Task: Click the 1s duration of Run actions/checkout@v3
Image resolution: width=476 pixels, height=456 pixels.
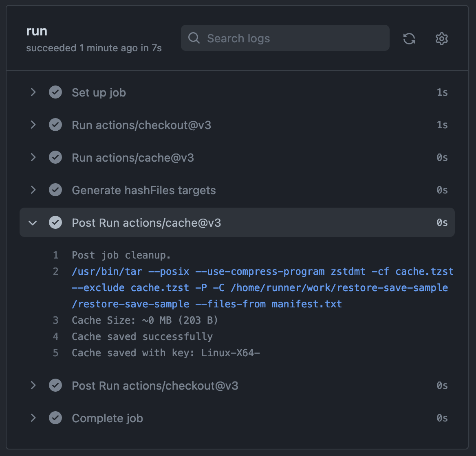Action: (442, 125)
